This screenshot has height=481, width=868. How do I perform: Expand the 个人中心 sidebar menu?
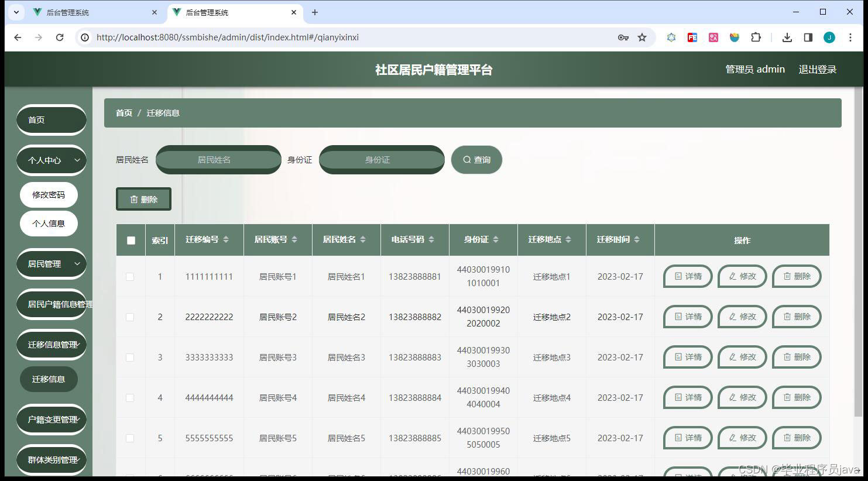(x=52, y=160)
